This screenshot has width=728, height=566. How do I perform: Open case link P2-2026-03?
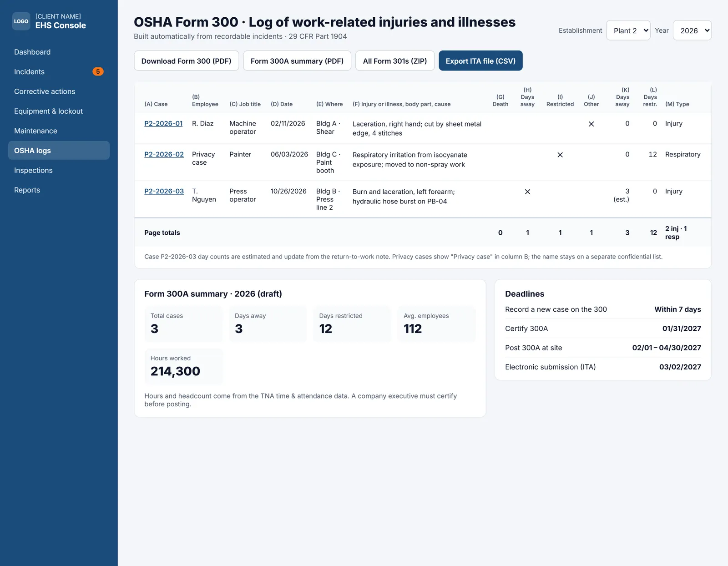tap(164, 192)
